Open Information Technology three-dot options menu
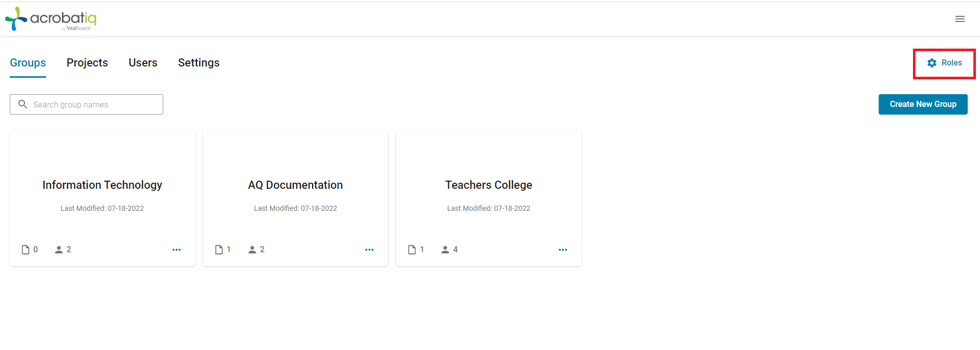 click(177, 250)
